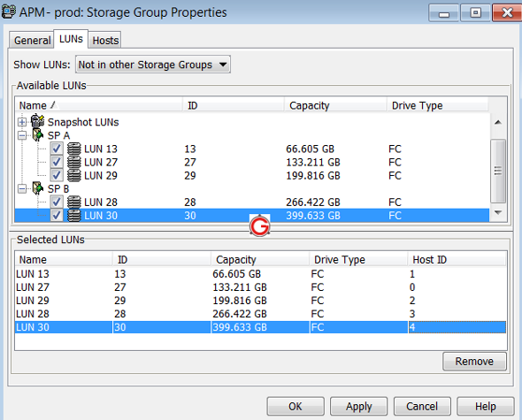522x420 pixels.
Task: Switch to the Hosts tab
Action: click(105, 41)
